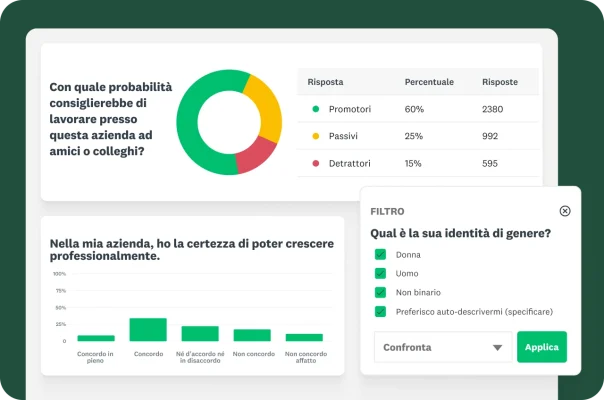Click the 100% y-axis label
This screenshot has width=604, height=400.
pyautogui.click(x=59, y=274)
